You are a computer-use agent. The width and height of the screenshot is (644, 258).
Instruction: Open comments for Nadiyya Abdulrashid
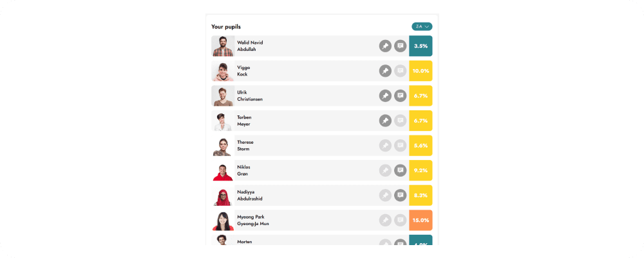pyautogui.click(x=400, y=195)
